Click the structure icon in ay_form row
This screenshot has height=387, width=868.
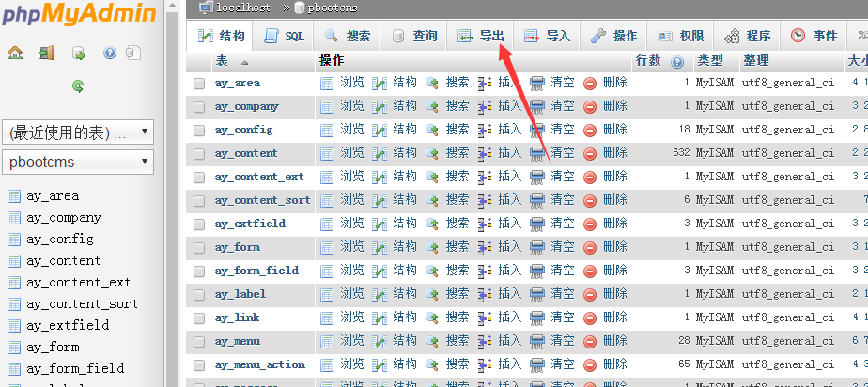(x=380, y=247)
